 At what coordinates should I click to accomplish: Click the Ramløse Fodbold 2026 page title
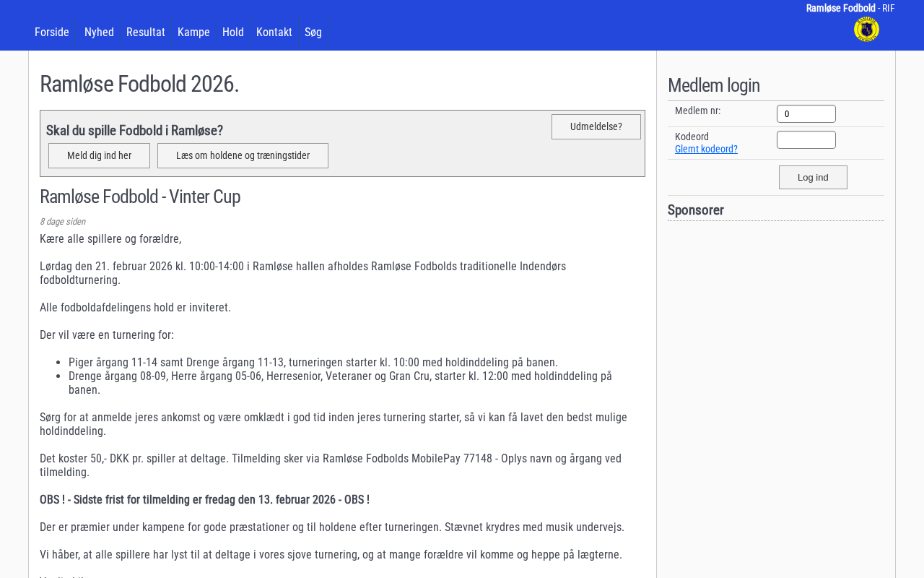[139, 84]
